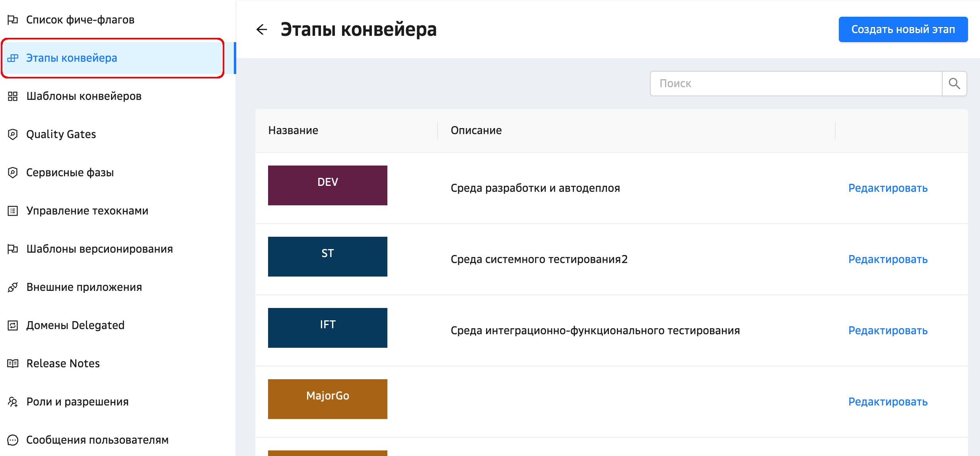Click the book icon next to Release Notes
The image size is (980, 456).
pos(13,364)
